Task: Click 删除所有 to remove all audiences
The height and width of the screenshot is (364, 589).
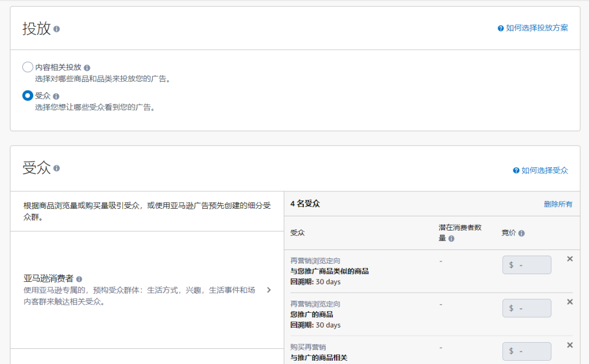Action: (558, 204)
